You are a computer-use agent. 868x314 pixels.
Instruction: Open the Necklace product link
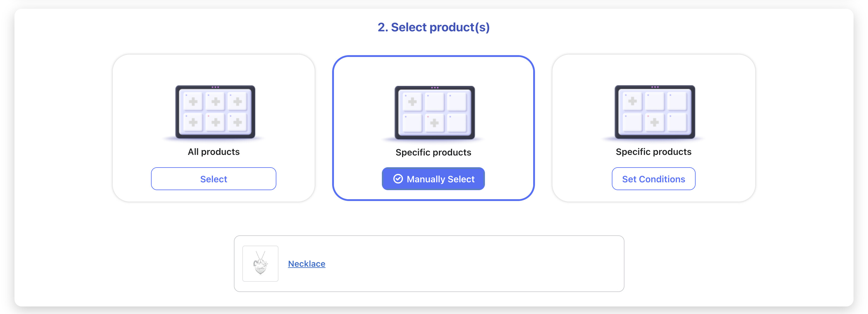306,264
